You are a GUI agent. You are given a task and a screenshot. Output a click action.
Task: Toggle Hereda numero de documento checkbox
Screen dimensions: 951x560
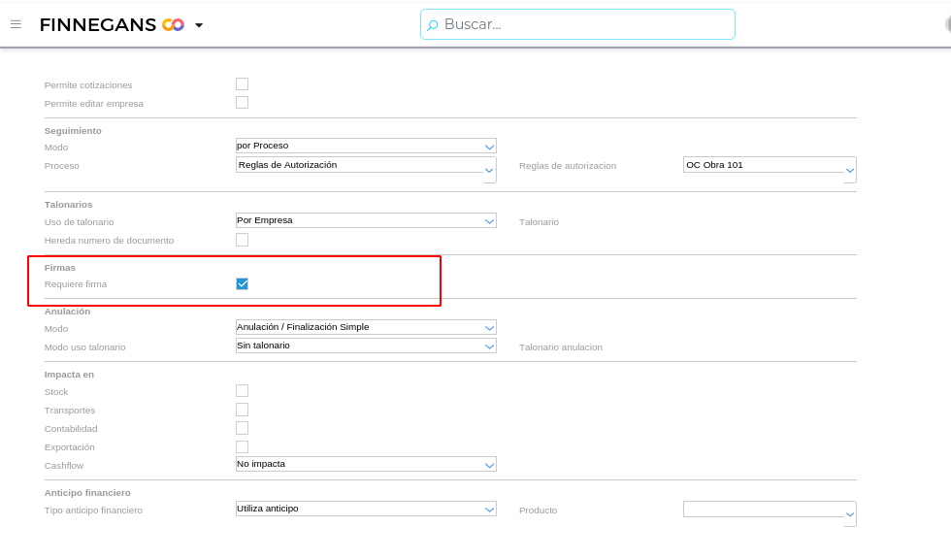pyautogui.click(x=242, y=240)
